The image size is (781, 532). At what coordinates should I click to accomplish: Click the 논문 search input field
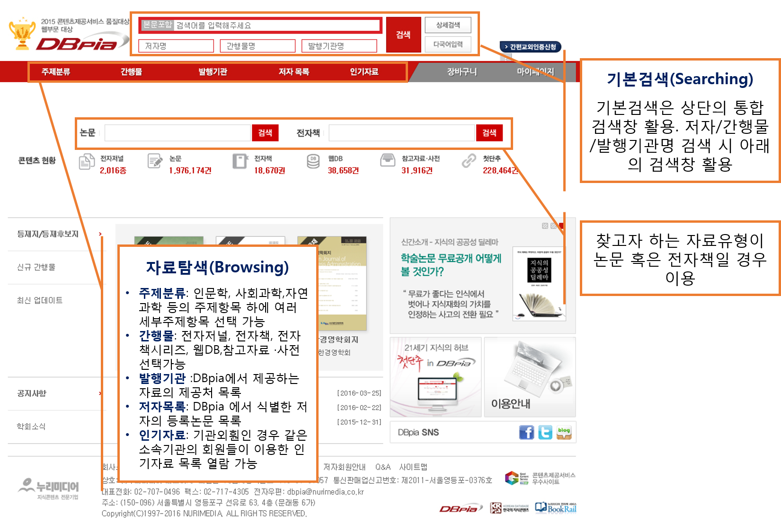pos(177,133)
